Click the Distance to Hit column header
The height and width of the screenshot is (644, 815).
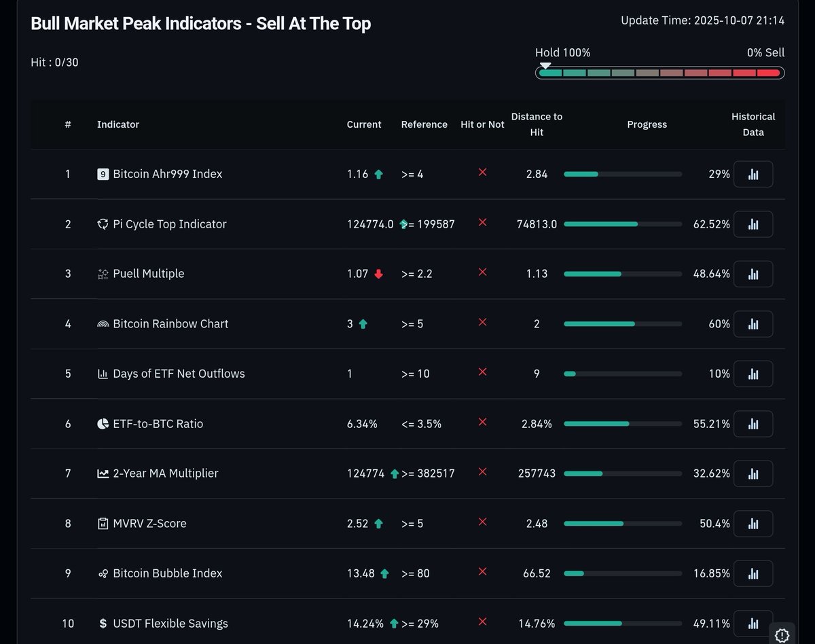point(537,124)
